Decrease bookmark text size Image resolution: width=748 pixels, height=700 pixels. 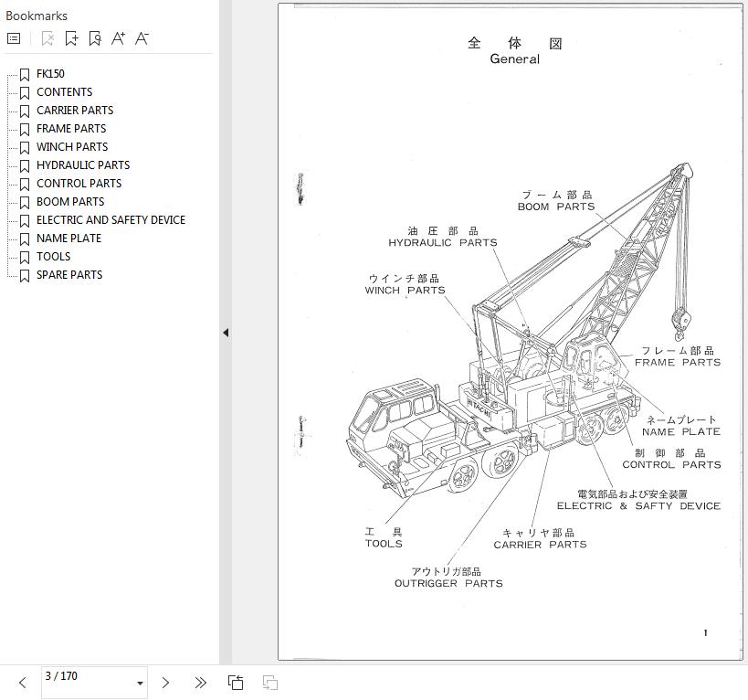click(142, 38)
